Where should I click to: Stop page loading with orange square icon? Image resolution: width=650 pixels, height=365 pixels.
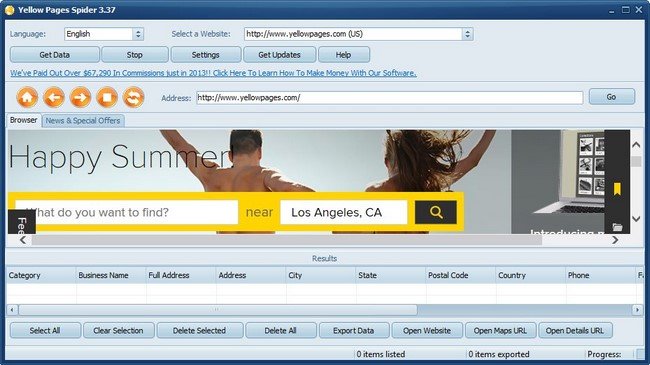(x=107, y=97)
